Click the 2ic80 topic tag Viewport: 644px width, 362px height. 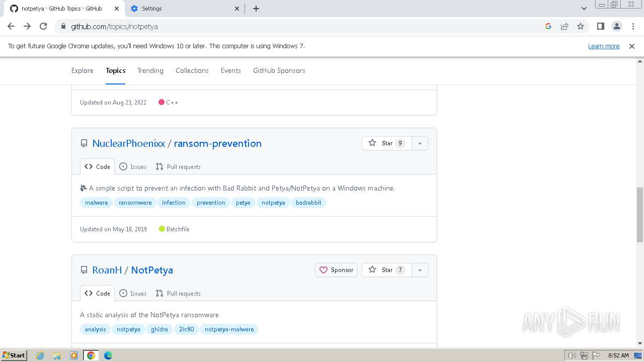point(187,329)
